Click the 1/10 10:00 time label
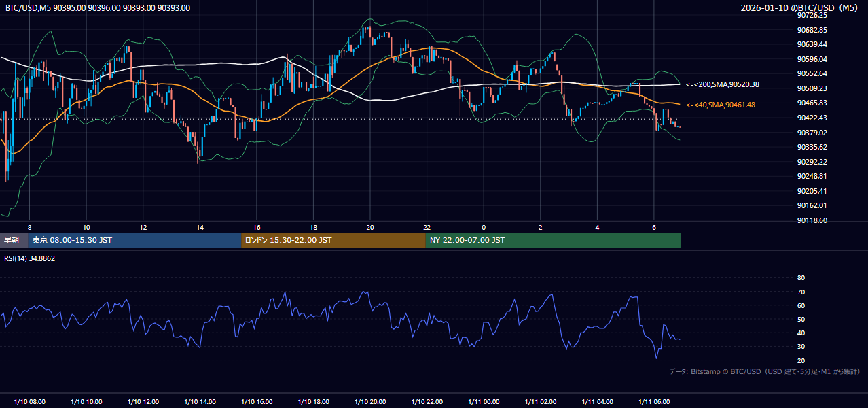Viewport: 868px width, 408px height. point(86,402)
